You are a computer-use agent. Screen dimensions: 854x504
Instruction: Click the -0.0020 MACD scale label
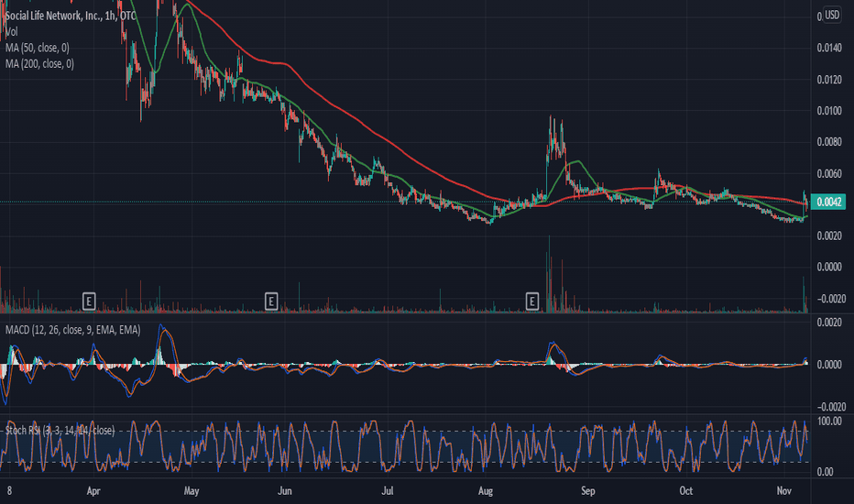(x=831, y=407)
